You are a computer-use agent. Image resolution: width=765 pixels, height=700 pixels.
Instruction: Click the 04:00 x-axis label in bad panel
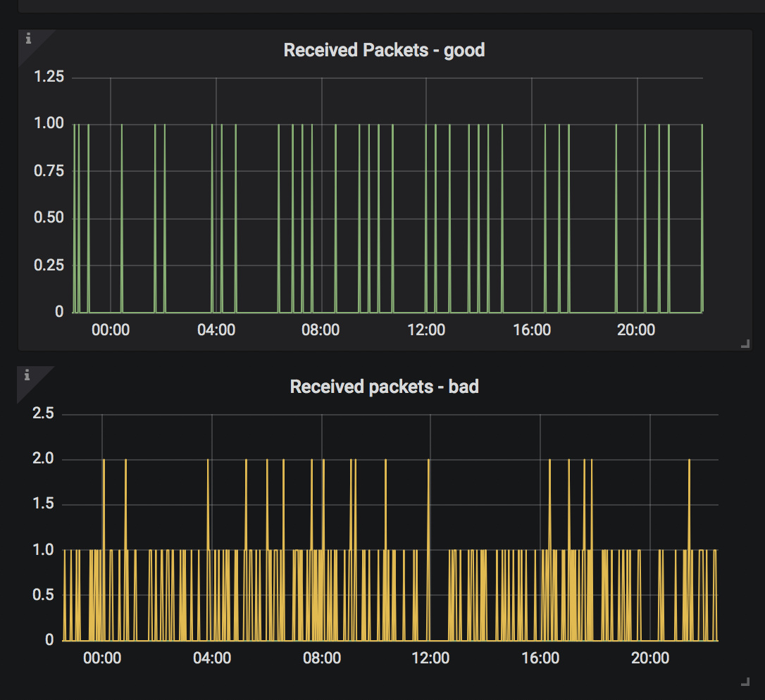(x=211, y=658)
